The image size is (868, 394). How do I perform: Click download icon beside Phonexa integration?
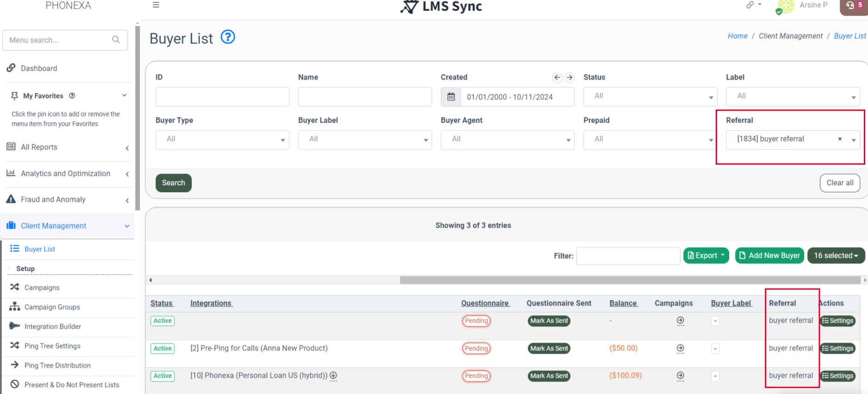point(333,375)
